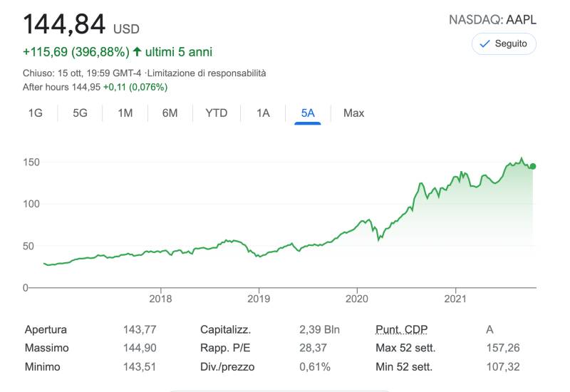Show the YTD chart range
Image resolution: width=570 pixels, height=392 pixels.
tap(217, 113)
